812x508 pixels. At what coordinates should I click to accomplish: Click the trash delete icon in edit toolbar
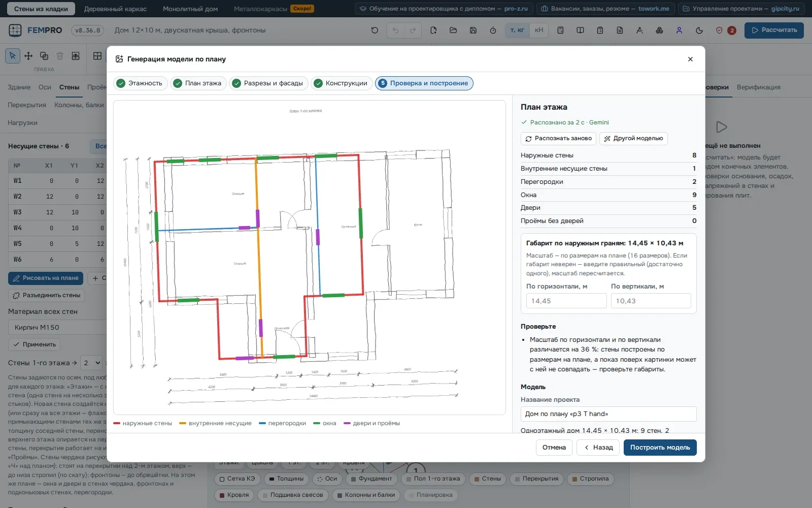click(60, 56)
